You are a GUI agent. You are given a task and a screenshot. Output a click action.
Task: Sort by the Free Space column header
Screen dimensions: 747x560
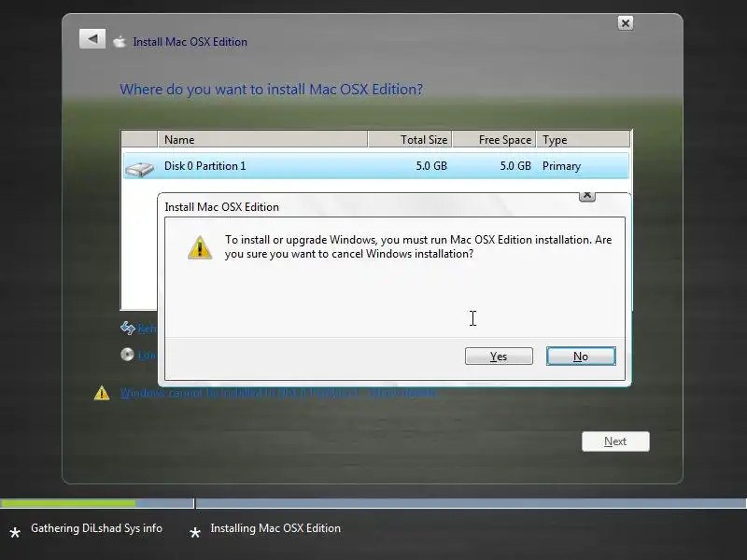tap(494, 139)
